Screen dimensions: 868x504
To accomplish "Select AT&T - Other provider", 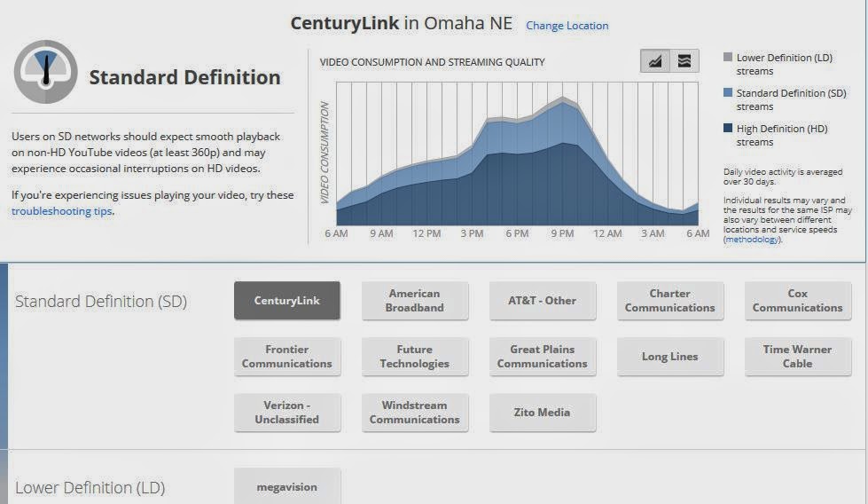I will pos(543,300).
